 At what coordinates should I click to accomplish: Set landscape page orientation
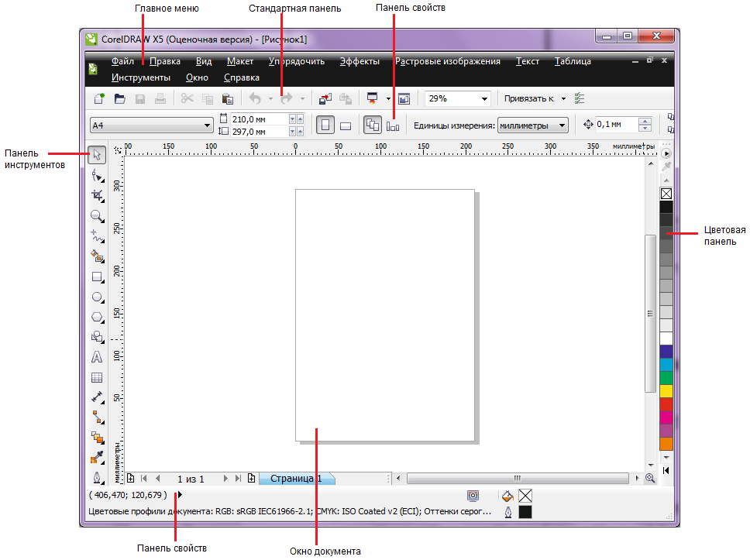click(x=346, y=125)
